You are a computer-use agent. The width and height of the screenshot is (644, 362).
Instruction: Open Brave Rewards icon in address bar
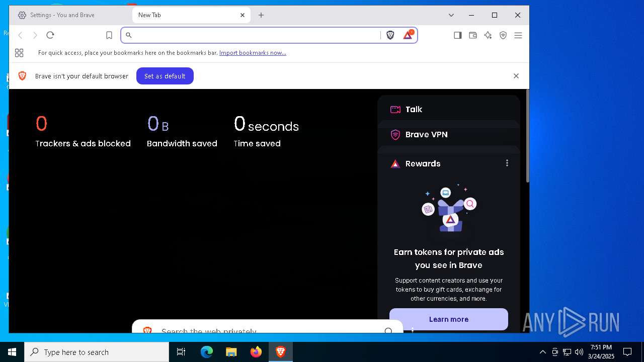pyautogui.click(x=408, y=35)
